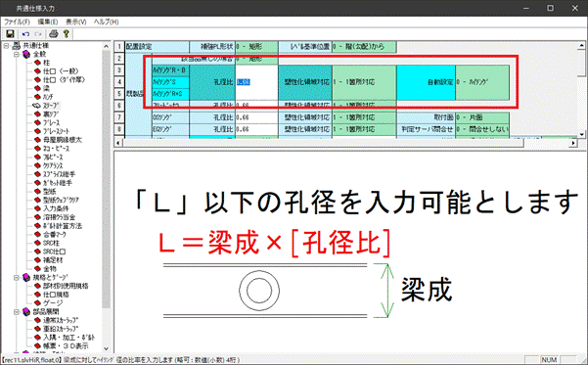
Task: Select the 梁 item in the tree
Action: click(47, 88)
